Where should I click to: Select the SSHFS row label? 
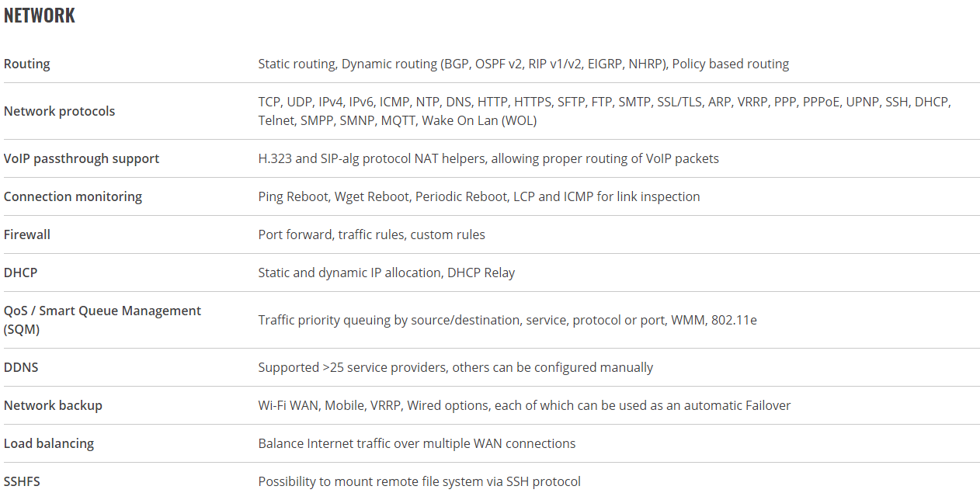point(22,481)
